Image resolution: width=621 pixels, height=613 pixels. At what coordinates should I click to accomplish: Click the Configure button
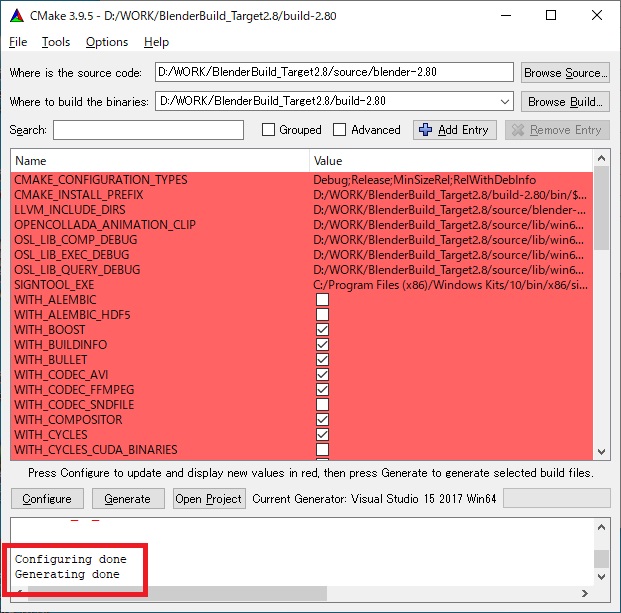47,499
